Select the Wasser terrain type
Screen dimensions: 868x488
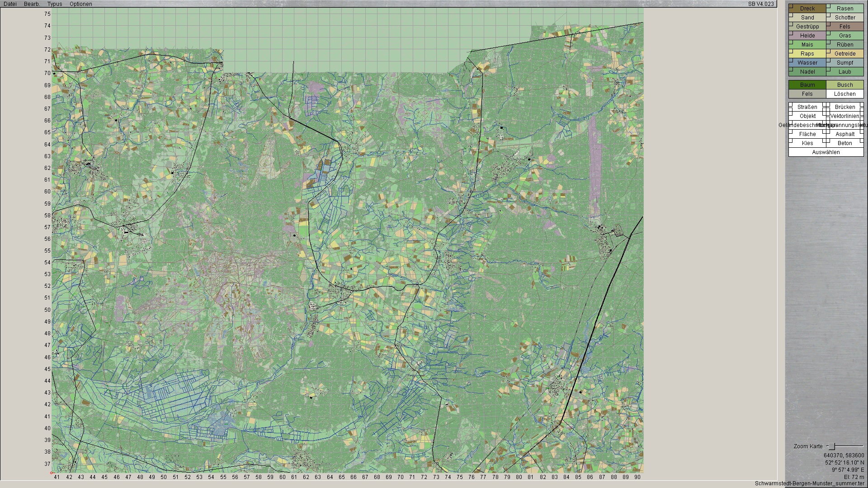pos(807,63)
